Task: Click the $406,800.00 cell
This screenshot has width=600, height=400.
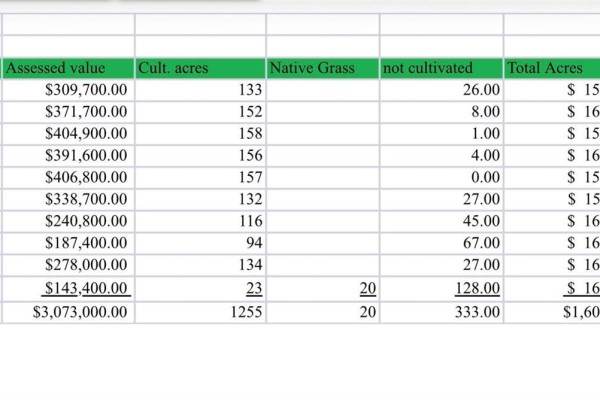Action: coord(68,178)
